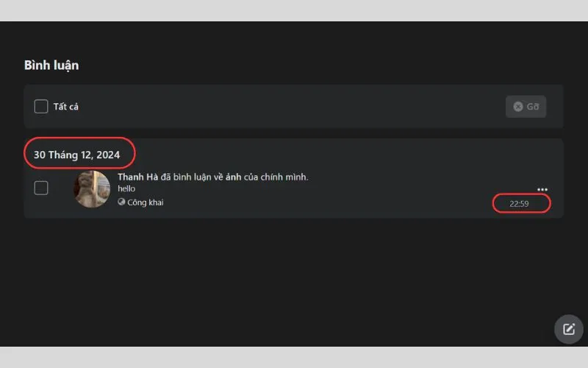The height and width of the screenshot is (368, 588).
Task: Click the "của chính mình" text
Action: point(276,177)
